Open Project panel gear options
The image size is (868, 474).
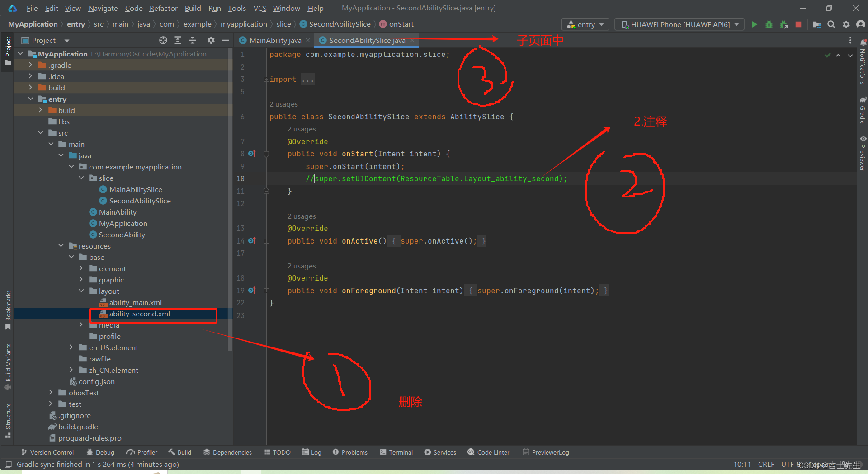(x=211, y=40)
